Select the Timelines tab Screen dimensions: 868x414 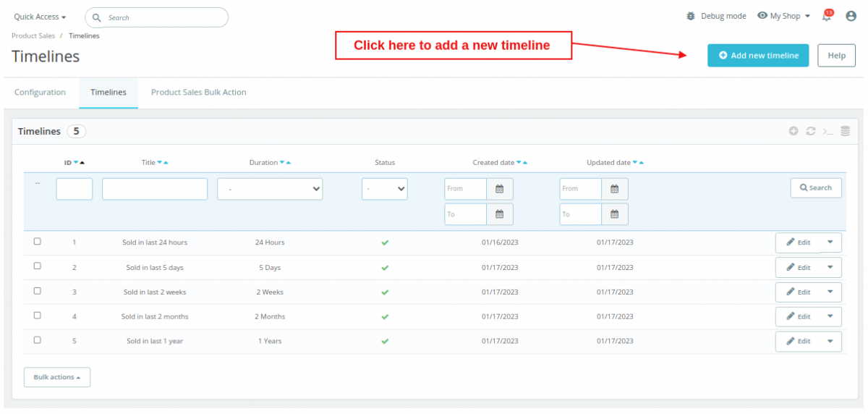(109, 93)
